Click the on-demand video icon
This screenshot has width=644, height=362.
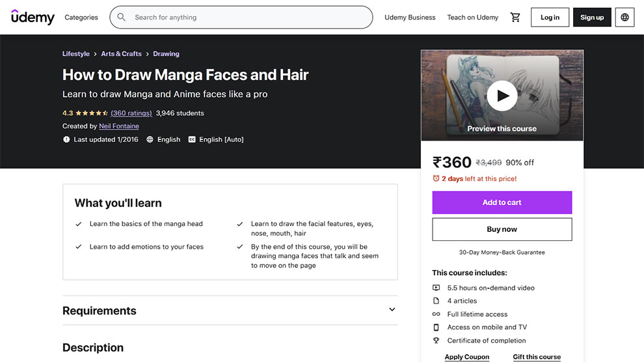436,288
